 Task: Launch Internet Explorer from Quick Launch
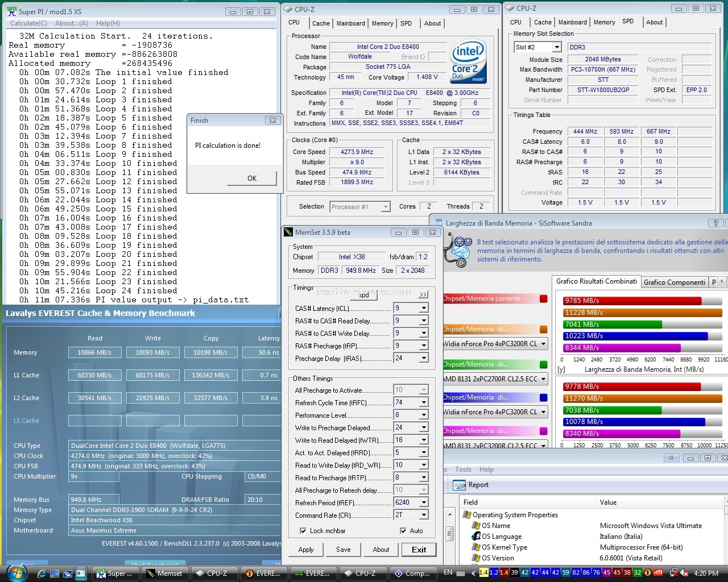pyautogui.click(x=43, y=573)
